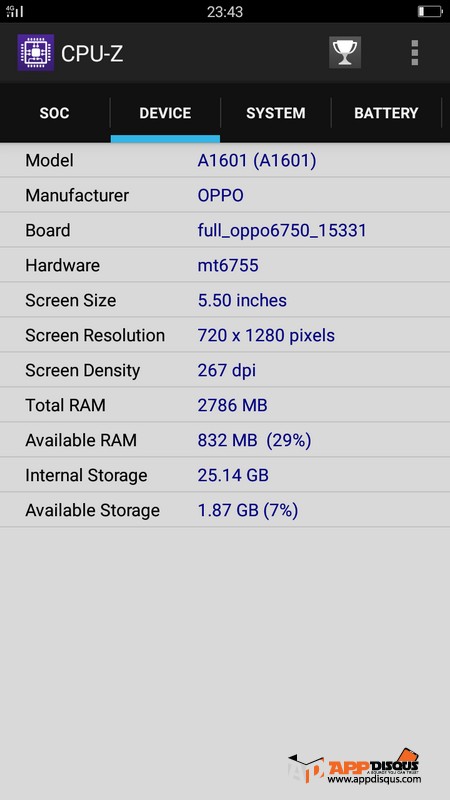Image resolution: width=450 pixels, height=800 pixels.
Task: Switch to the SOC tab
Action: (55, 113)
